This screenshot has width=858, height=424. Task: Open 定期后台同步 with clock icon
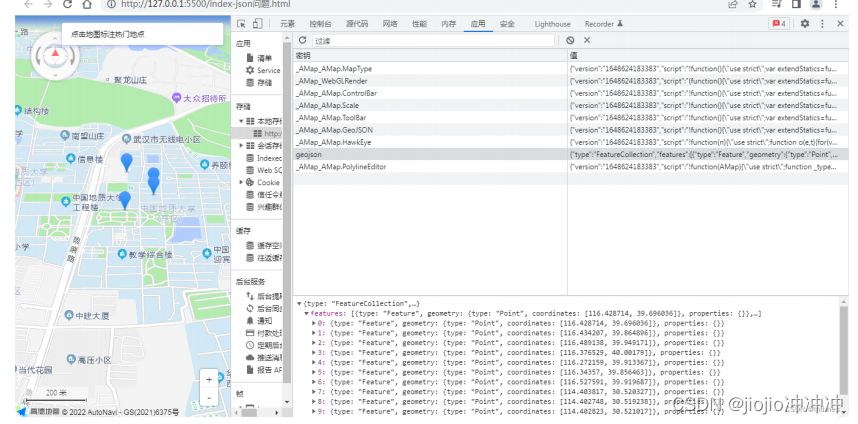pyautogui.click(x=263, y=345)
